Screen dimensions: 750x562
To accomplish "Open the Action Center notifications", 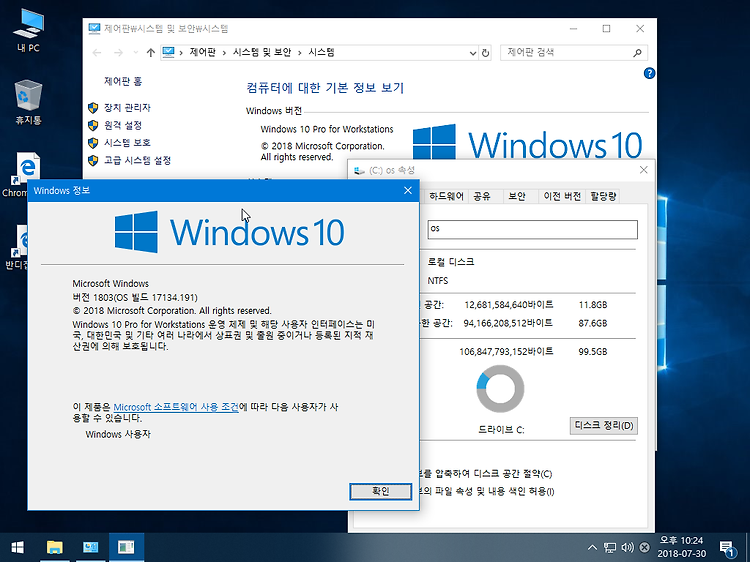I will coord(727,548).
